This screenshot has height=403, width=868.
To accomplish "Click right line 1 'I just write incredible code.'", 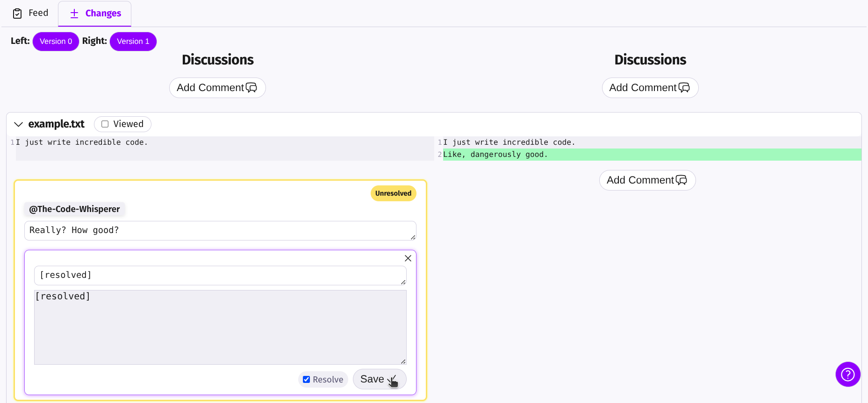I will [x=509, y=142].
